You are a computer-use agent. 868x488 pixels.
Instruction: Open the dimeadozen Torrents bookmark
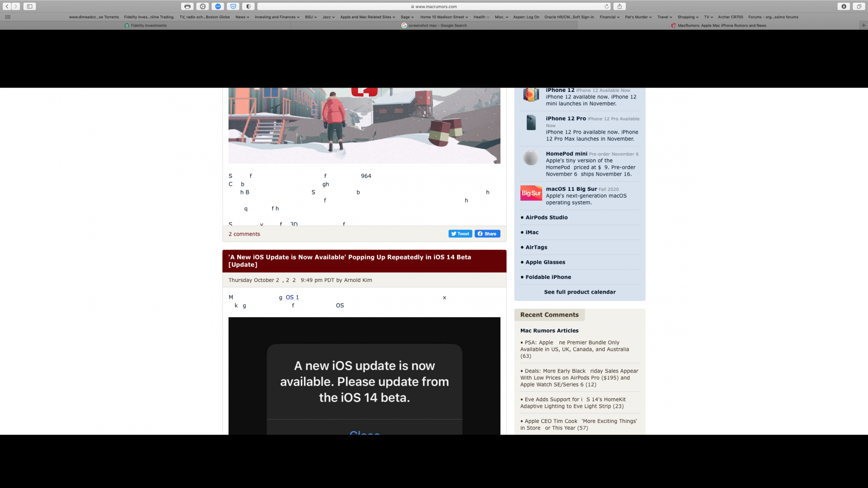pos(94,17)
